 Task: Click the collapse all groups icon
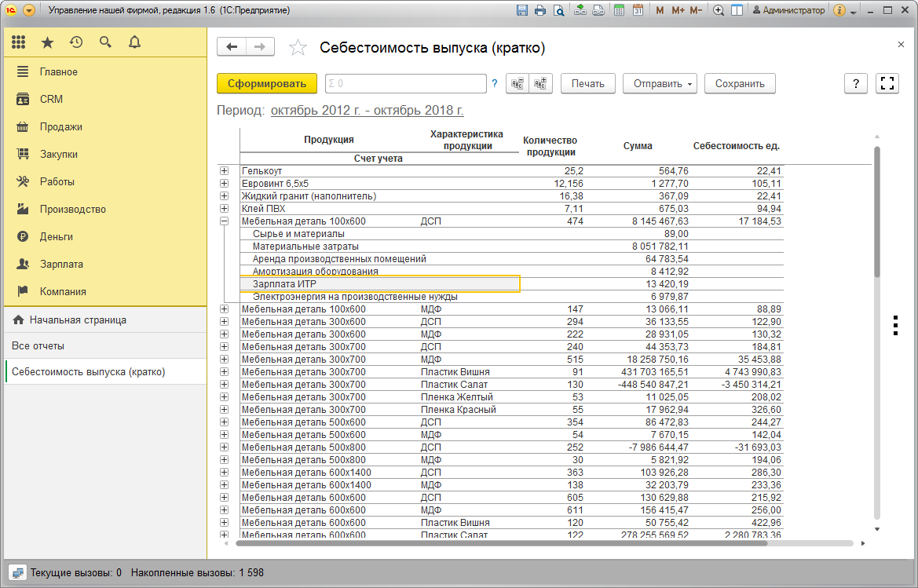pyautogui.click(x=517, y=84)
